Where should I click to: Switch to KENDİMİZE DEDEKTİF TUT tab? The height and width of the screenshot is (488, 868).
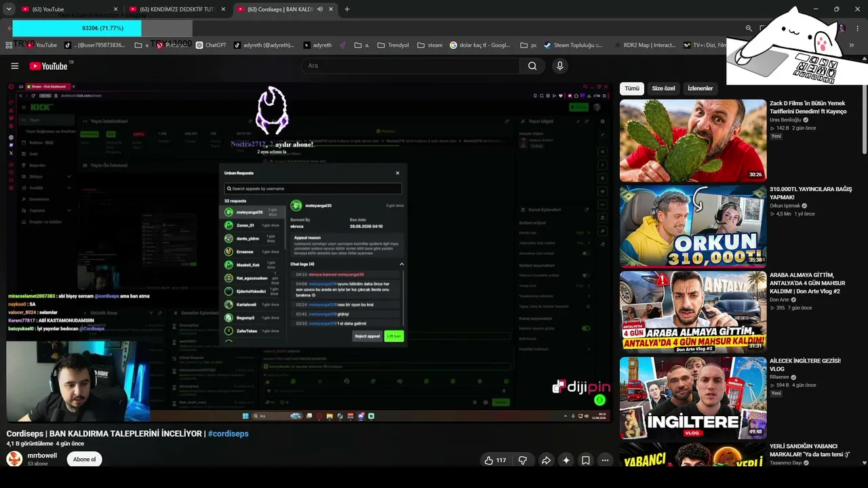click(176, 9)
